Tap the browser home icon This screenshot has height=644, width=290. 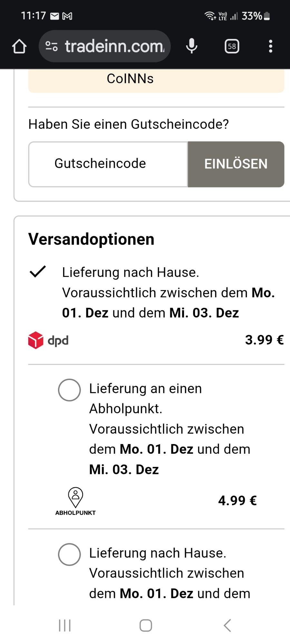pyautogui.click(x=19, y=46)
